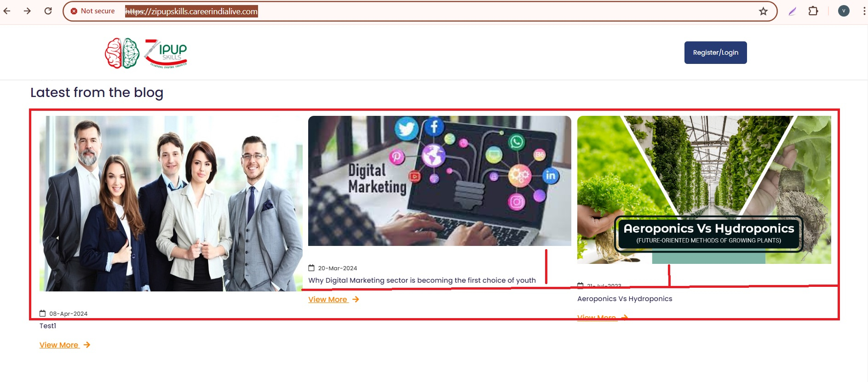Click the Latest from the blog heading
The height and width of the screenshot is (382, 868).
point(97,92)
